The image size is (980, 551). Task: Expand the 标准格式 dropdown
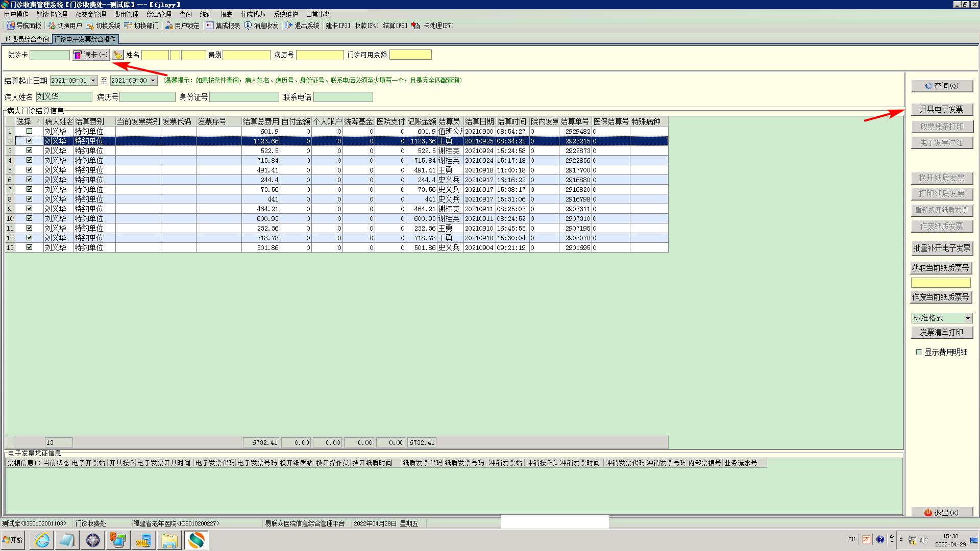click(968, 318)
